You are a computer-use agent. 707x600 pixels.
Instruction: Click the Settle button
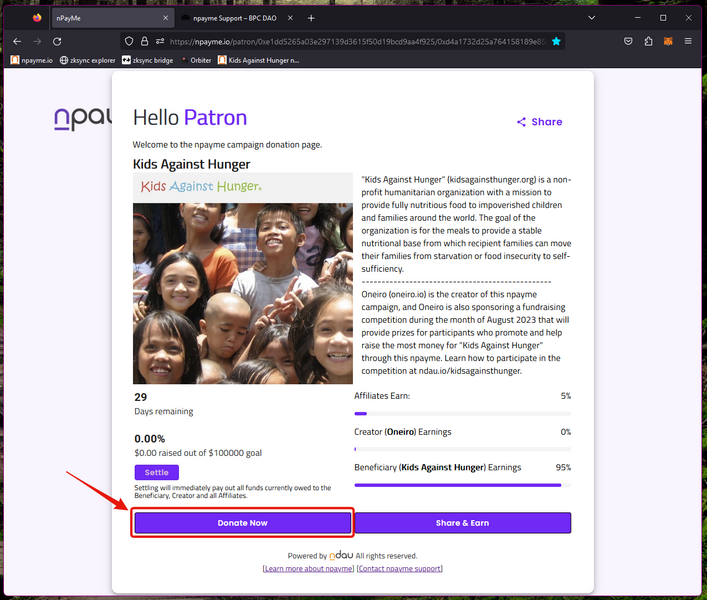point(156,472)
